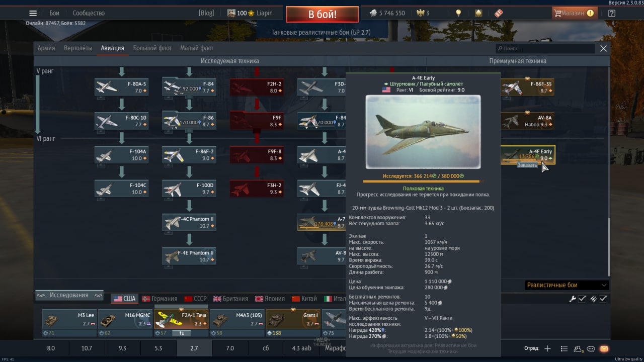Image resolution: width=644 pixels, height=362 pixels.
Task: Open the Реалистичные бои mode dropdown
Action: pos(567,285)
